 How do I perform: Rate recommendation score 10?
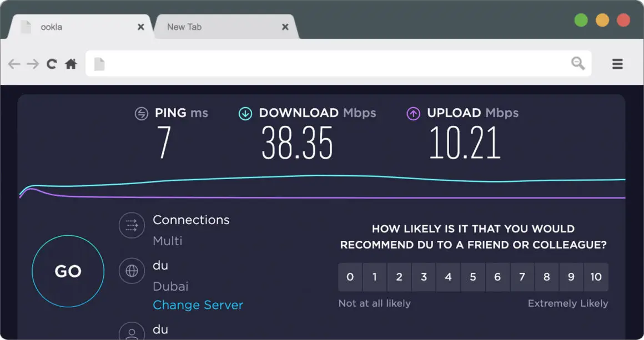tap(596, 277)
